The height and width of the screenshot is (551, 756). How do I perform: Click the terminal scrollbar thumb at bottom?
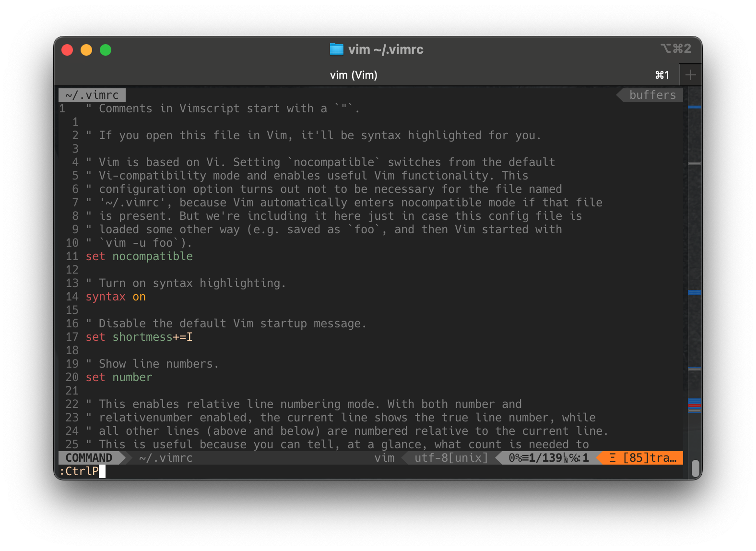coord(695,469)
